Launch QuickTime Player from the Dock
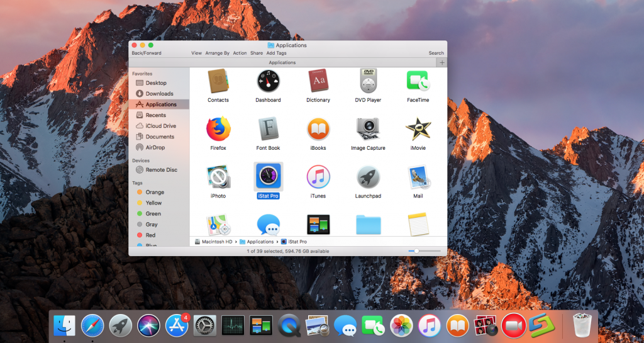 (x=289, y=326)
